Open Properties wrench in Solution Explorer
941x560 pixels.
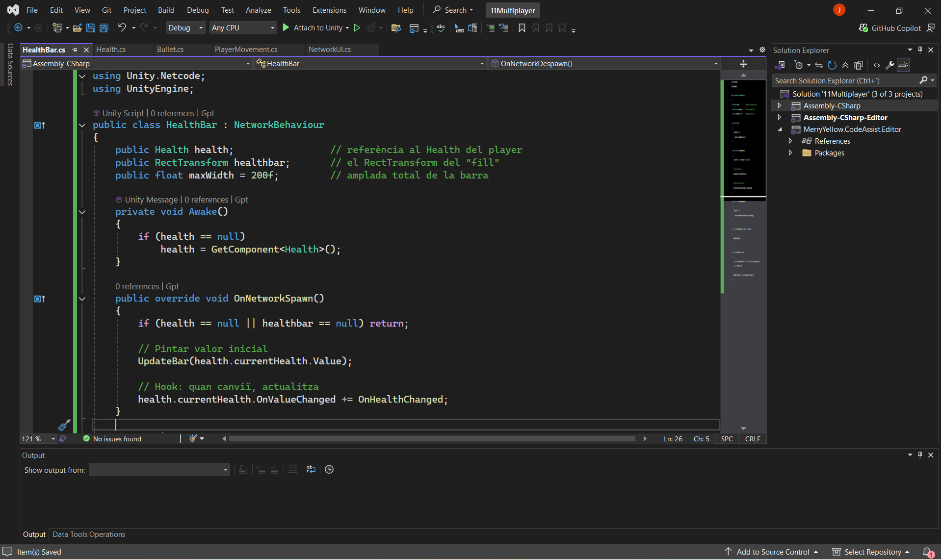[x=889, y=65]
